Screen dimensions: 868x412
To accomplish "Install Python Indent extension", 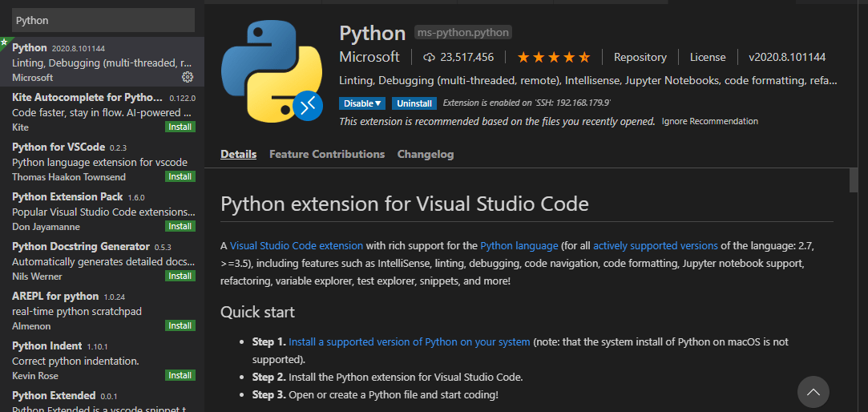I will [180, 375].
